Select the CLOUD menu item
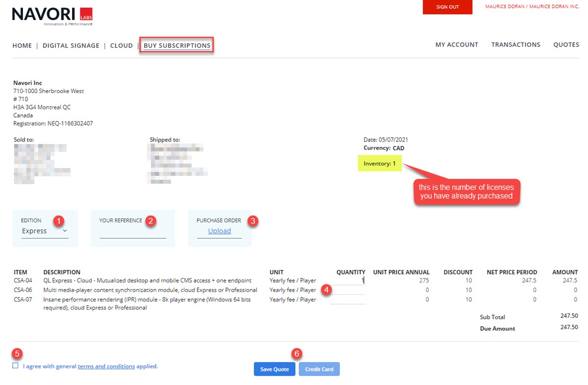 click(x=122, y=46)
